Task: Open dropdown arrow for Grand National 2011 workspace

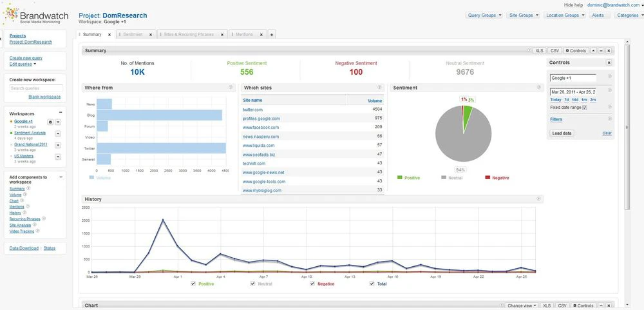Action: click(58, 145)
